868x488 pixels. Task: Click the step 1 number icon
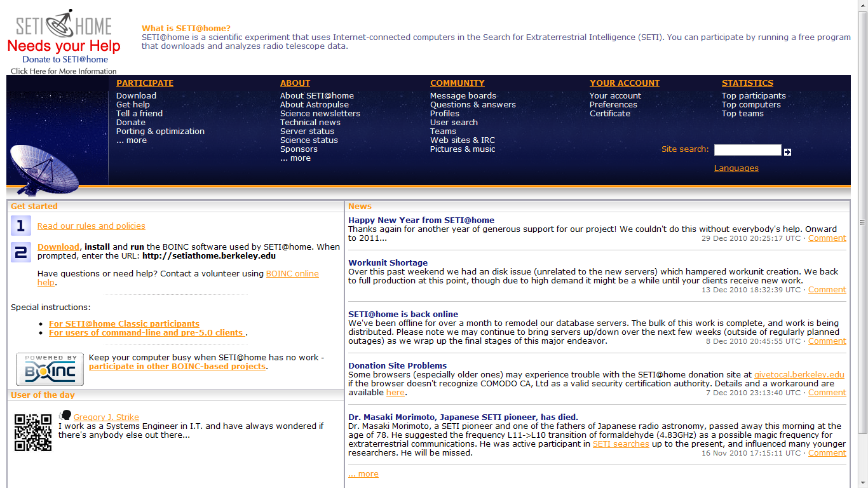click(20, 226)
